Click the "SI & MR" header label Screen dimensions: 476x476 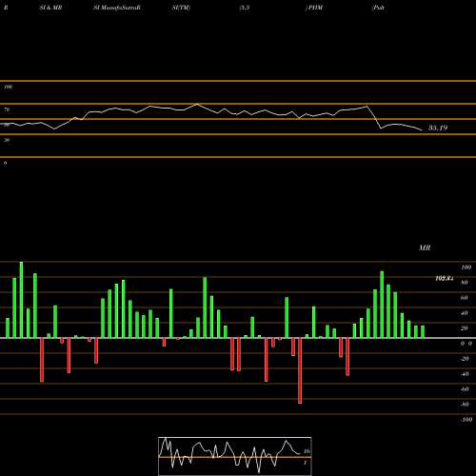50,8
